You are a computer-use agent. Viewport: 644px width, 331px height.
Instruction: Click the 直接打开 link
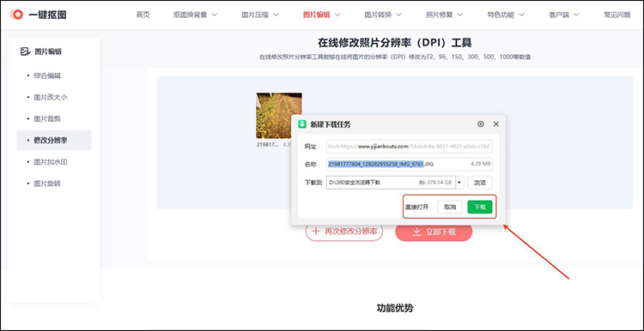[x=416, y=208]
